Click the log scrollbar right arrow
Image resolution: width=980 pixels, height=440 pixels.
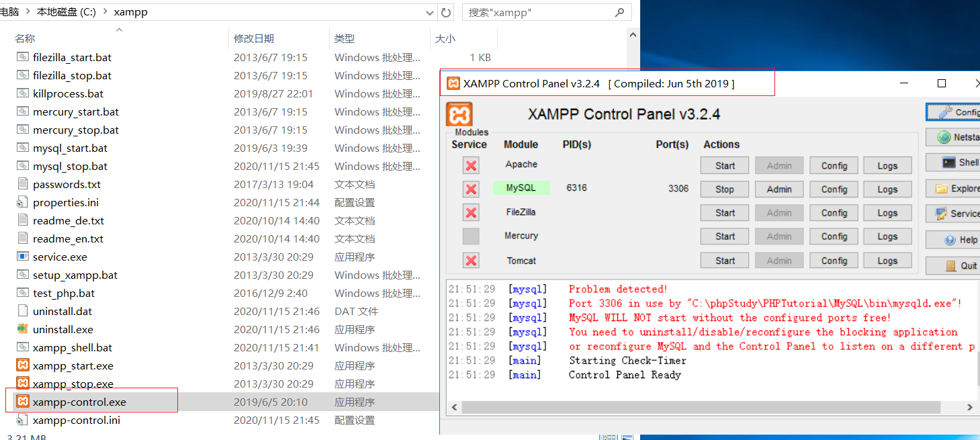[970, 407]
